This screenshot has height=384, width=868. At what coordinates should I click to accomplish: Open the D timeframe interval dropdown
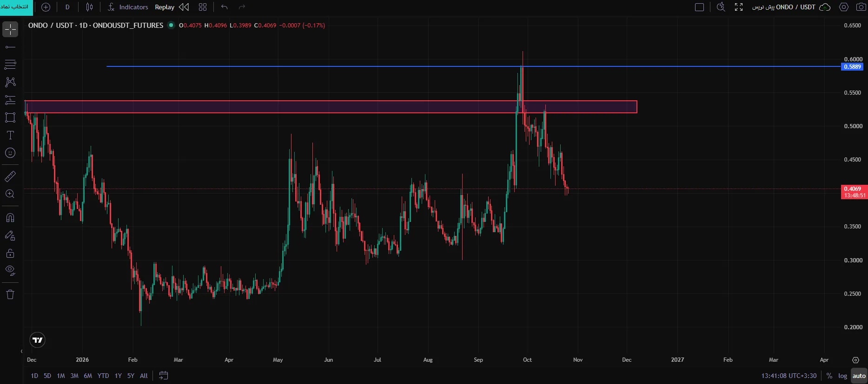point(67,7)
